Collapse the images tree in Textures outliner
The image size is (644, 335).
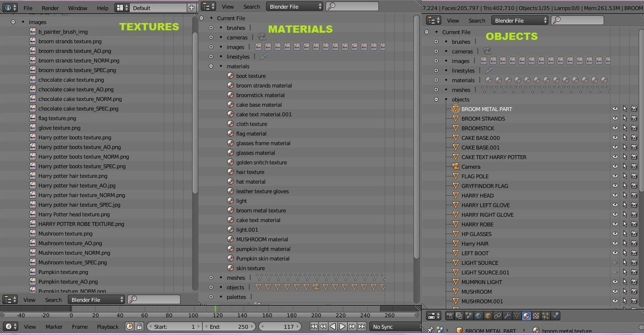click(13, 22)
